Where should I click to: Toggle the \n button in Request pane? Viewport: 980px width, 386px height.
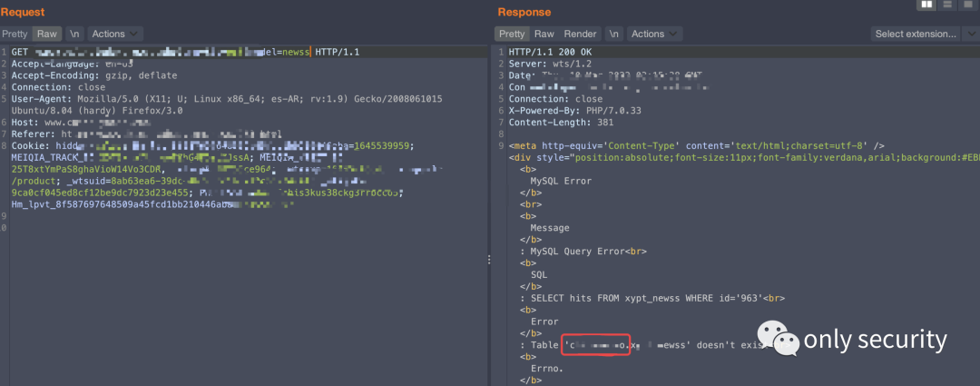click(x=75, y=34)
